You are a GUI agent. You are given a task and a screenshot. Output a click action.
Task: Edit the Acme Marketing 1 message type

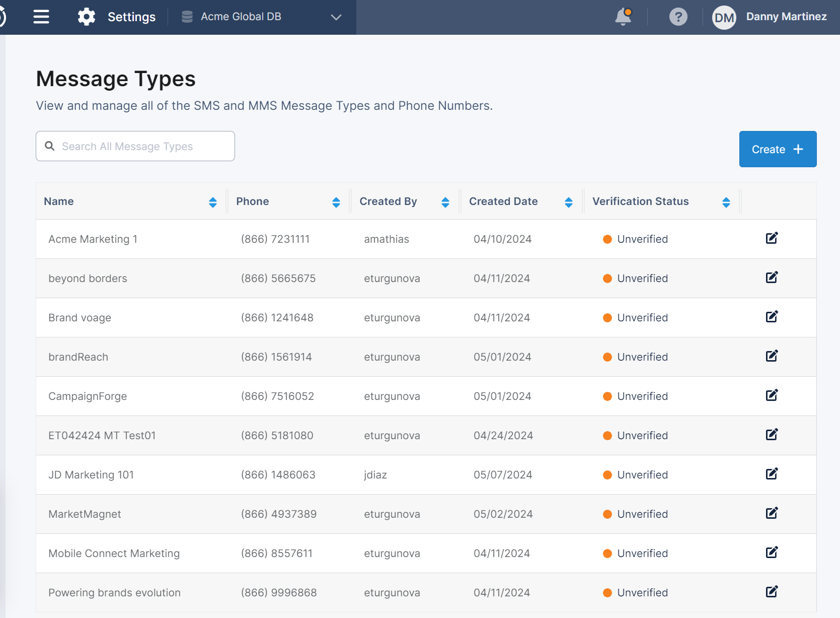click(x=772, y=238)
